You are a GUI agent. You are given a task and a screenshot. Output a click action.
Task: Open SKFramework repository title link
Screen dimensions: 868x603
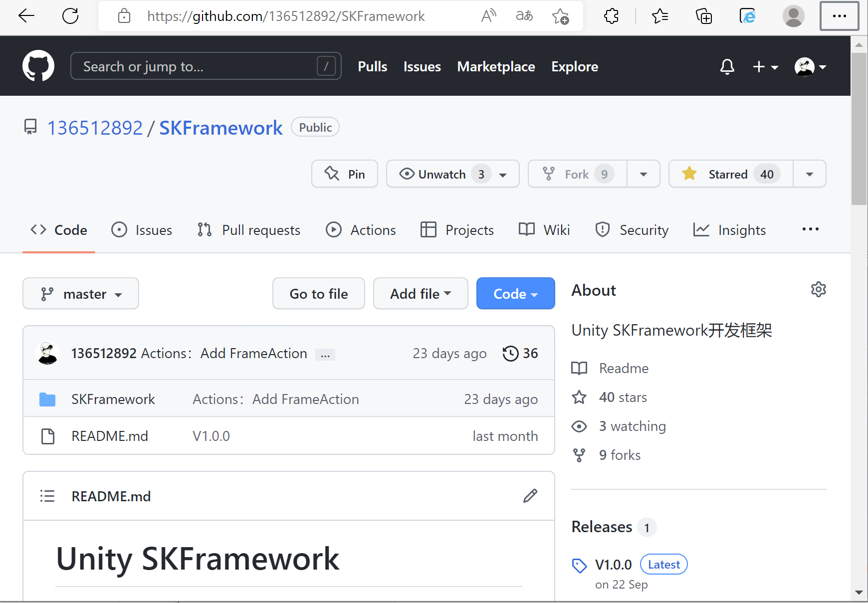[x=221, y=128]
